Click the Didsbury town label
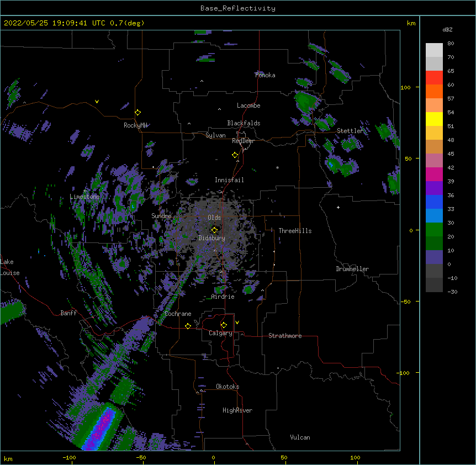 click(212, 238)
